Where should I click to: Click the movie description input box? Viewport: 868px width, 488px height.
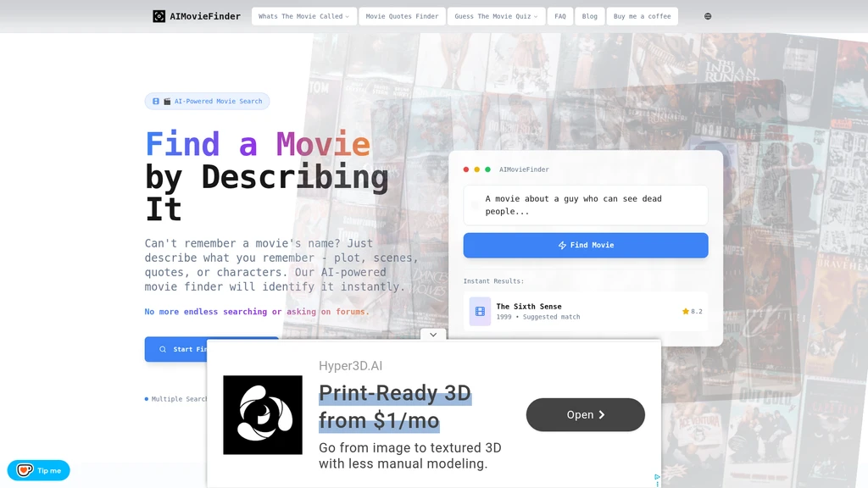[x=586, y=205]
